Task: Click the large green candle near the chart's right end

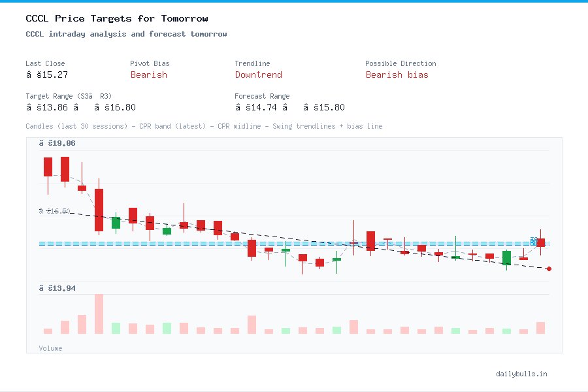Action: click(x=506, y=257)
